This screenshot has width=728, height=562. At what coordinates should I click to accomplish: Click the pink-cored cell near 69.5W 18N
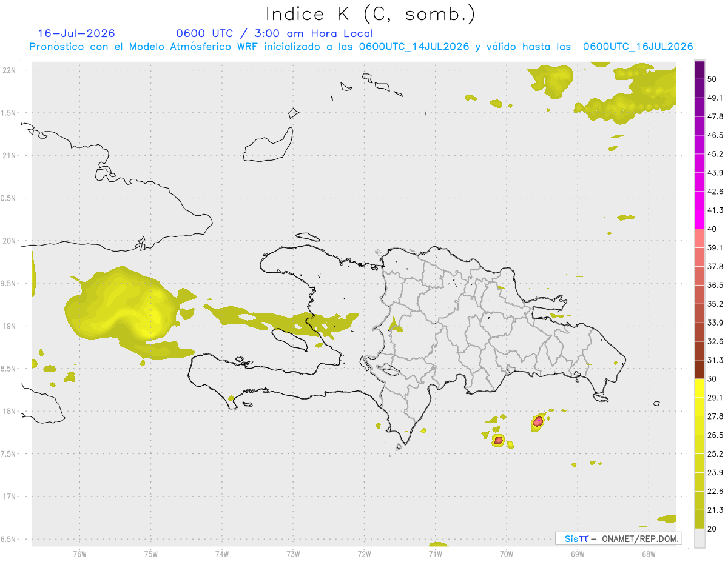pyautogui.click(x=538, y=421)
